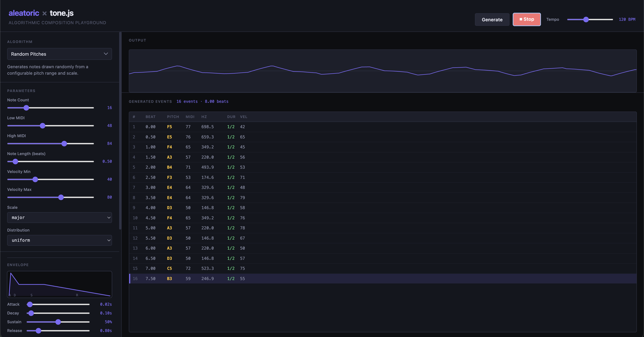Click the Note Length slider handle
This screenshot has height=337, width=644.
(15, 161)
